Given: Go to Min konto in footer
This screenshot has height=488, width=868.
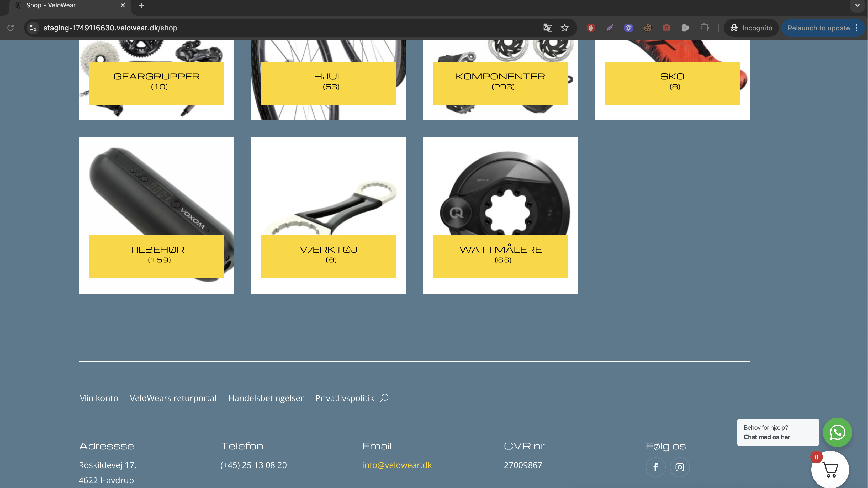Looking at the screenshot, I should (98, 398).
